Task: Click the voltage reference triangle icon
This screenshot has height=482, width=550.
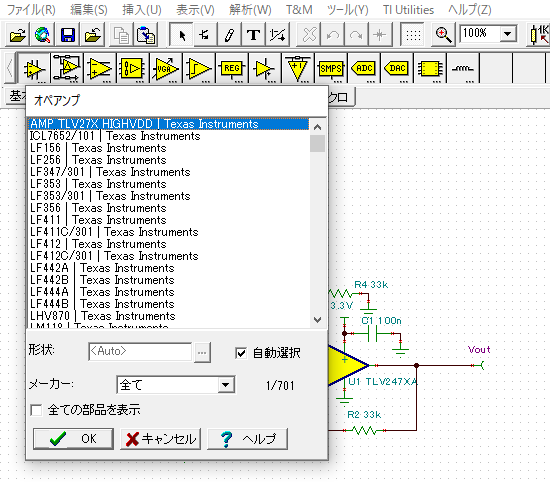Action: click(x=297, y=68)
